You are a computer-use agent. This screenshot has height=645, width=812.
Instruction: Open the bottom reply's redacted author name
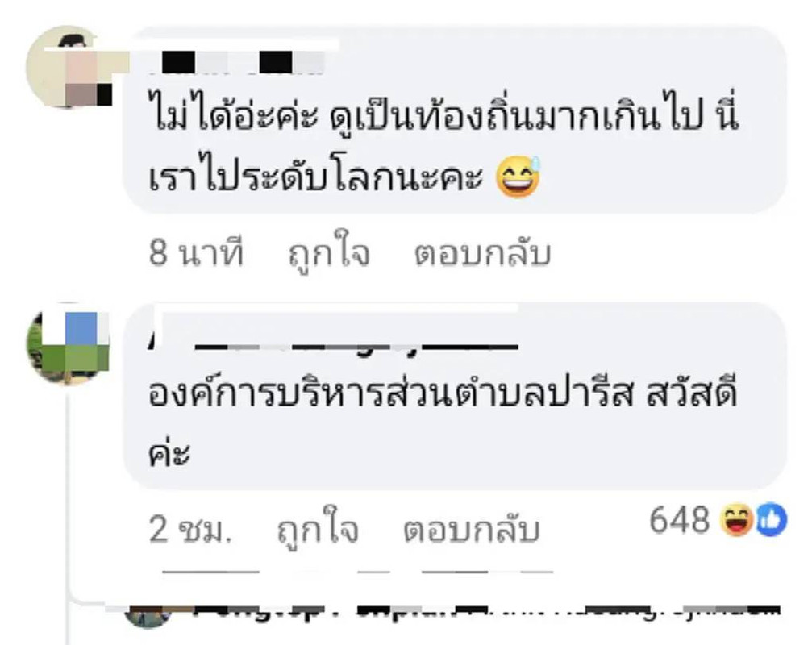point(487,611)
